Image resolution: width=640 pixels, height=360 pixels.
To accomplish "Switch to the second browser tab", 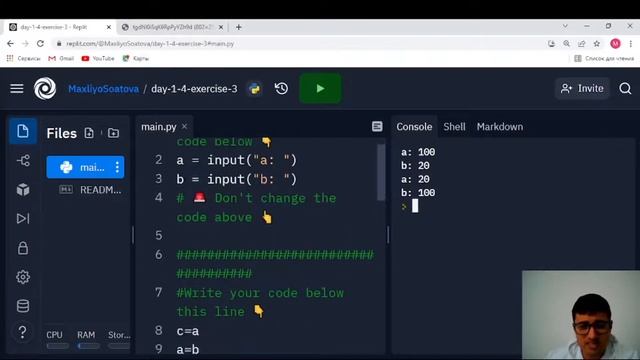I will (172, 27).
